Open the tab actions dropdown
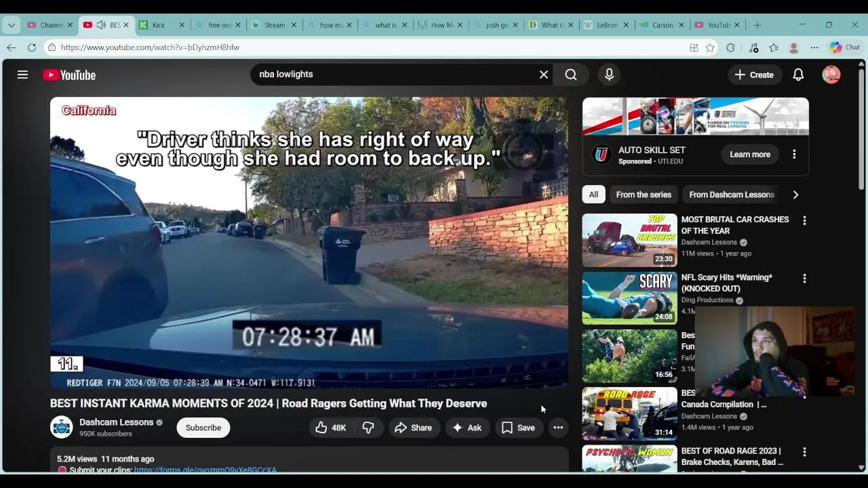 click(12, 25)
